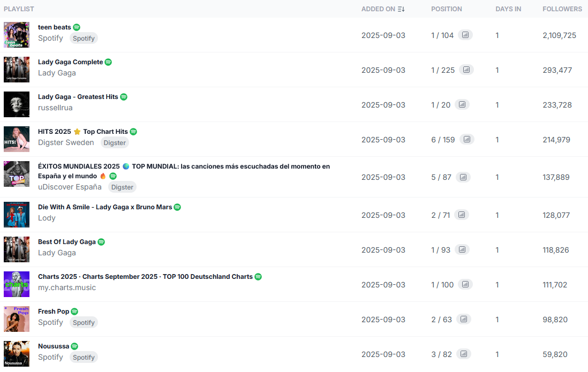Open chart icon for Fresh Pop position
Image resolution: width=588 pixels, height=372 pixels.
click(464, 319)
